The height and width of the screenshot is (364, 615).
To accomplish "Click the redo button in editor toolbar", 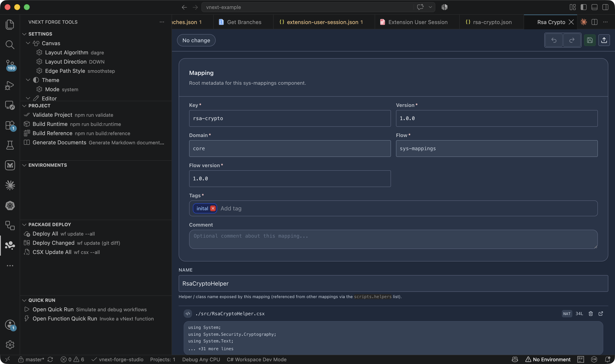I will 572,40.
